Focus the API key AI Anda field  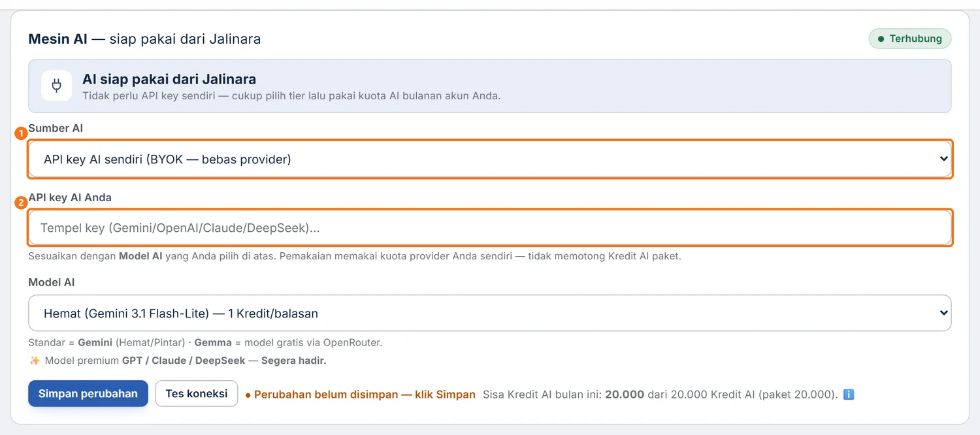490,228
